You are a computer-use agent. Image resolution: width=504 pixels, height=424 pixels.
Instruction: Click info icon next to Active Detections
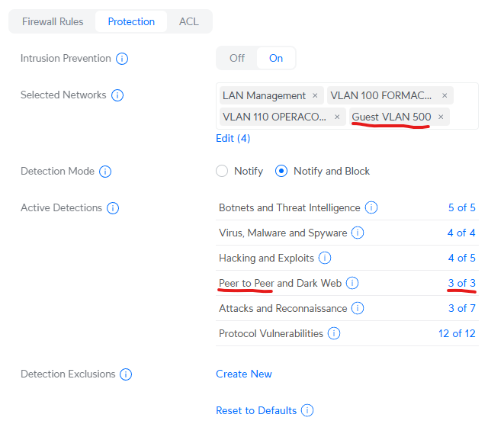point(113,208)
